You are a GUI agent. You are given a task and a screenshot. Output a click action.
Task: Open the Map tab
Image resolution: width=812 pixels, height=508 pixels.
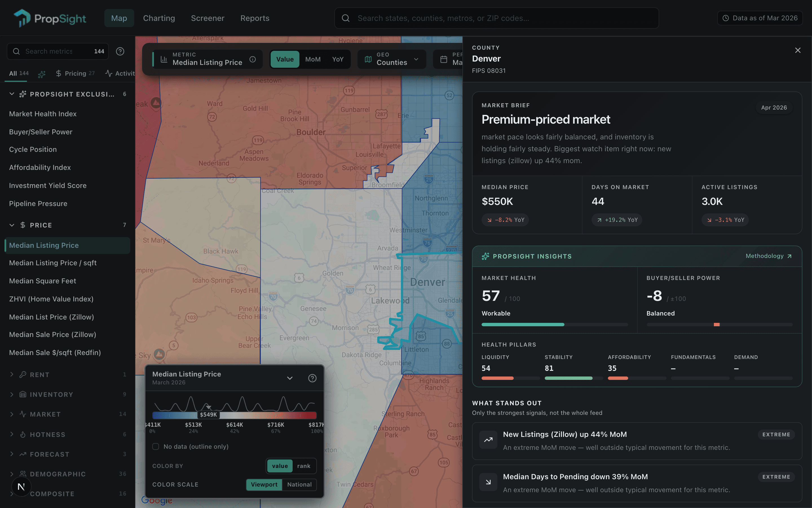[x=119, y=18]
